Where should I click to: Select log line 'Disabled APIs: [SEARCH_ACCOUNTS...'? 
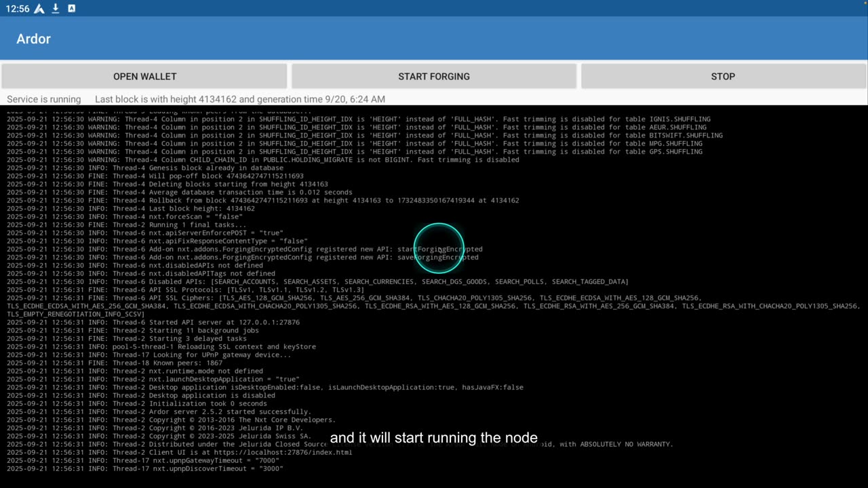(x=317, y=282)
